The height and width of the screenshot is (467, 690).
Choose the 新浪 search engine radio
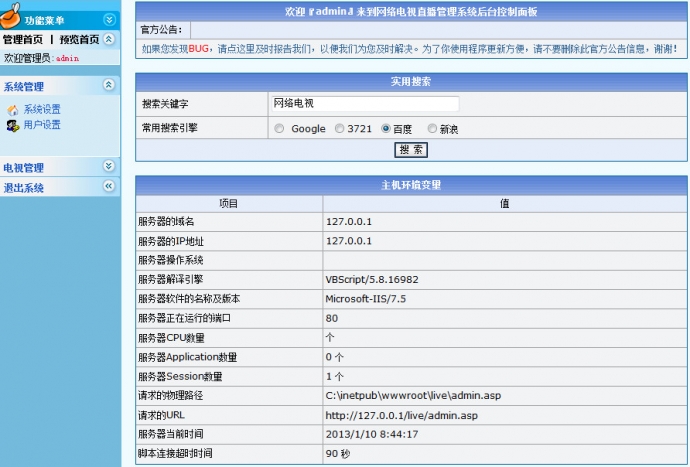(432, 129)
